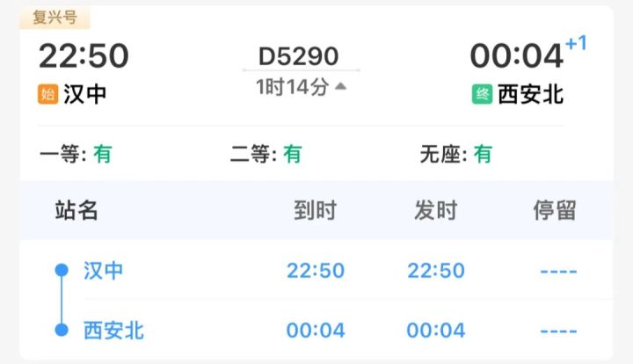
Task: Choose the 一等 first class seat option
Action: click(76, 155)
